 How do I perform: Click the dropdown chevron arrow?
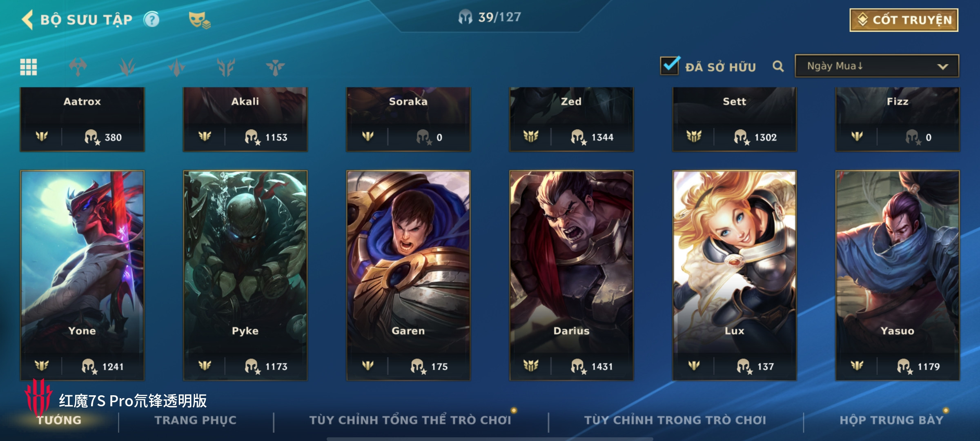point(942,67)
